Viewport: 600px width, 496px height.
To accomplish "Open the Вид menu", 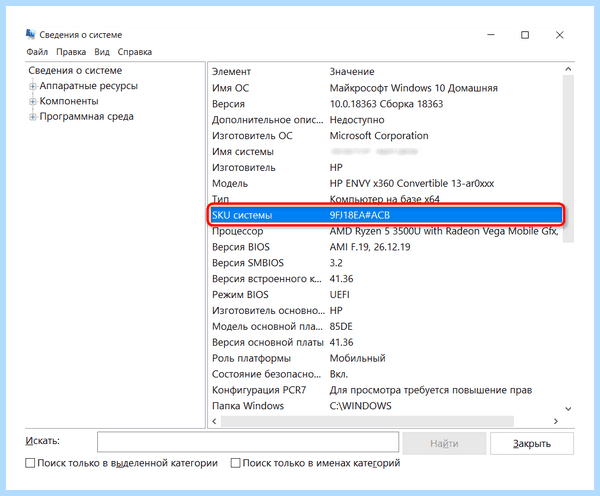I will point(102,52).
